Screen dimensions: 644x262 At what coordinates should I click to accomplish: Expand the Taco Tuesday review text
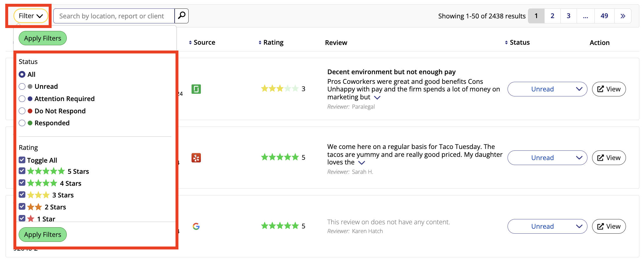(x=362, y=163)
